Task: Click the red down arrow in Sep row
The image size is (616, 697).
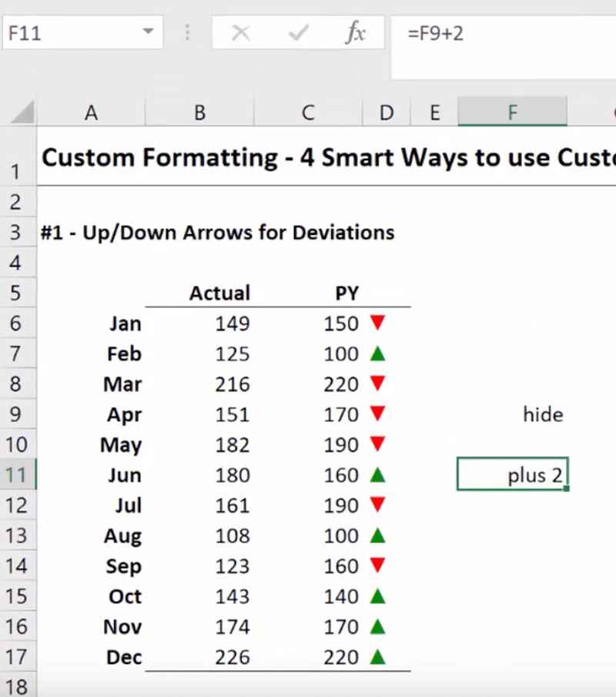Action: pyautogui.click(x=377, y=566)
